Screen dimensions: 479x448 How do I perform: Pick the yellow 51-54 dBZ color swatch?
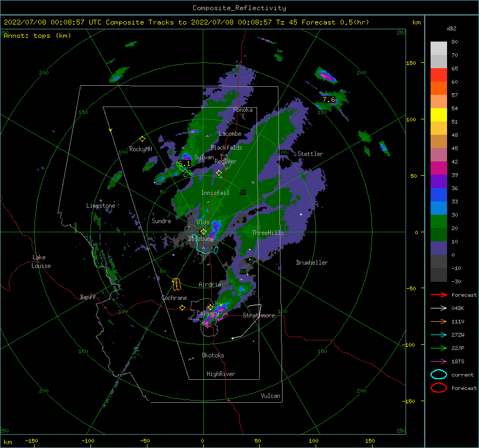(439, 115)
